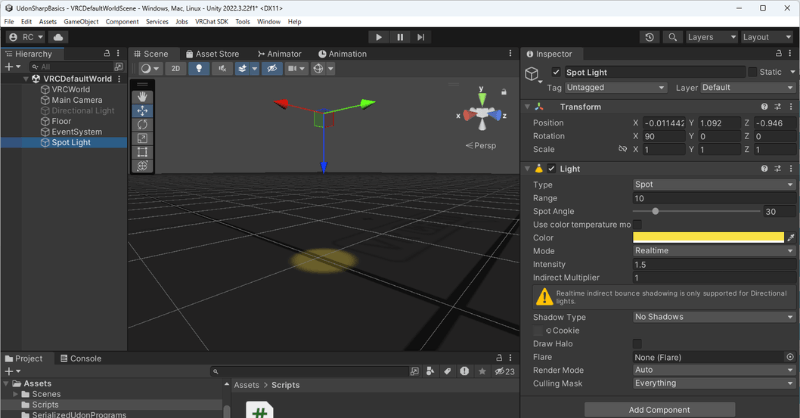Viewport: 800px width, 418px height.
Task: Open the Layers dropdown
Action: 711,37
